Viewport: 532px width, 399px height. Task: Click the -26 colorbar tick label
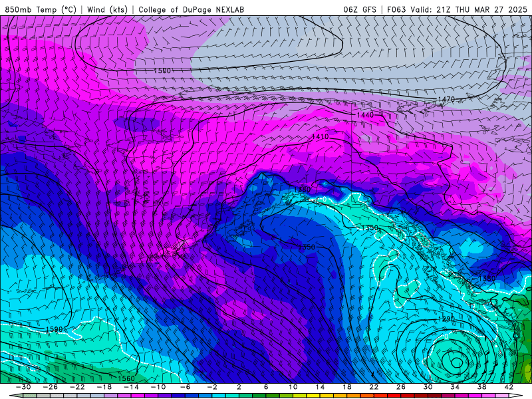[51, 387]
